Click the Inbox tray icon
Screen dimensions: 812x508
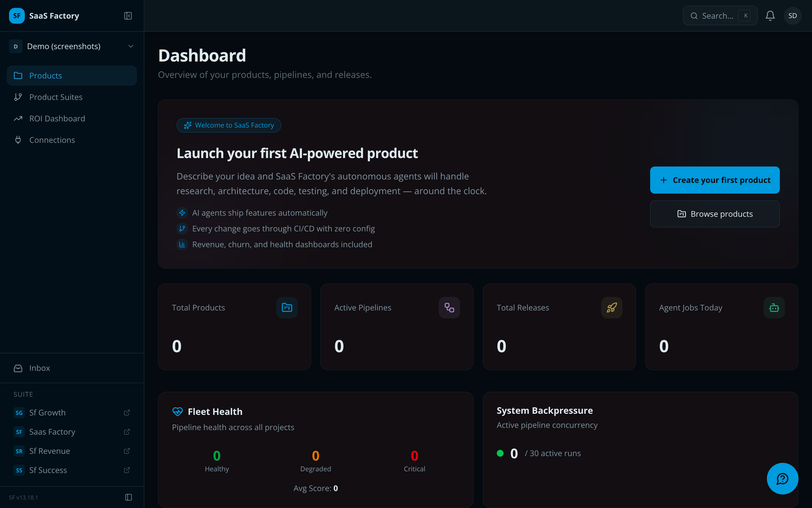click(x=18, y=368)
